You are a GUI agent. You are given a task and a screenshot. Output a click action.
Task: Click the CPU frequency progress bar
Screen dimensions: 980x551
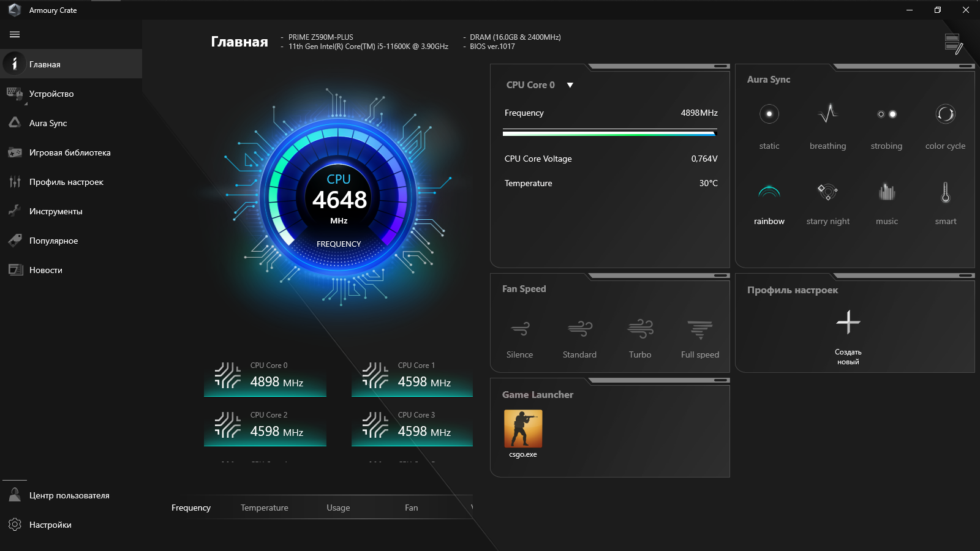tap(609, 133)
